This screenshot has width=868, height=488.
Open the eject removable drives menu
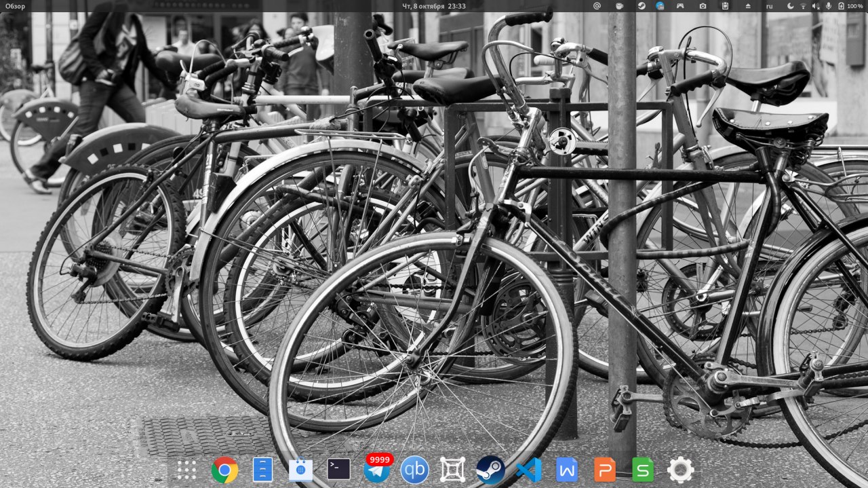748,6
